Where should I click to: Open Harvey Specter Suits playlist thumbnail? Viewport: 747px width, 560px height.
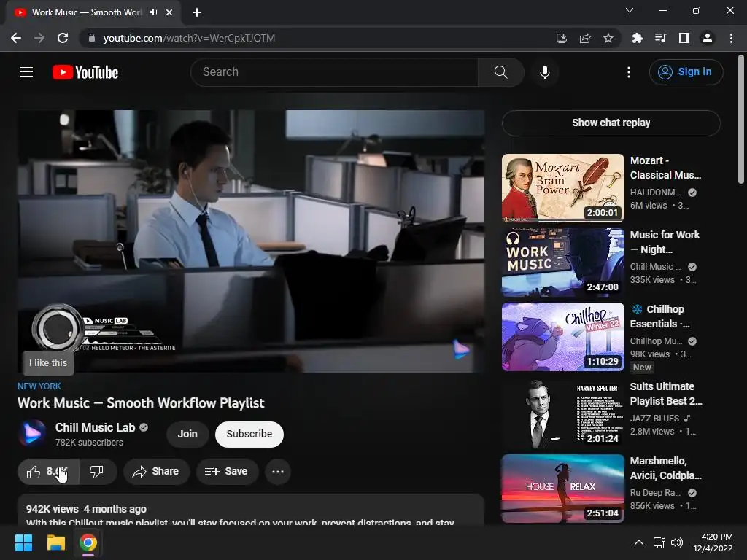coord(562,414)
